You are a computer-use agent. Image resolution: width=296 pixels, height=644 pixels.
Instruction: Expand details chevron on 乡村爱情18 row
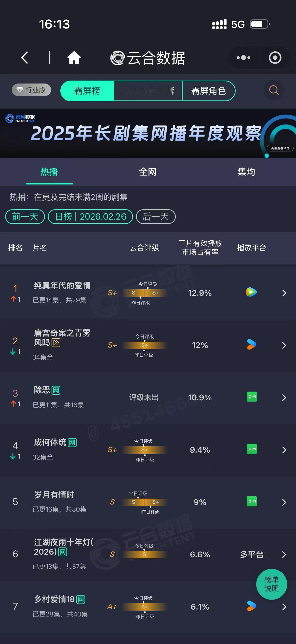[x=284, y=607]
